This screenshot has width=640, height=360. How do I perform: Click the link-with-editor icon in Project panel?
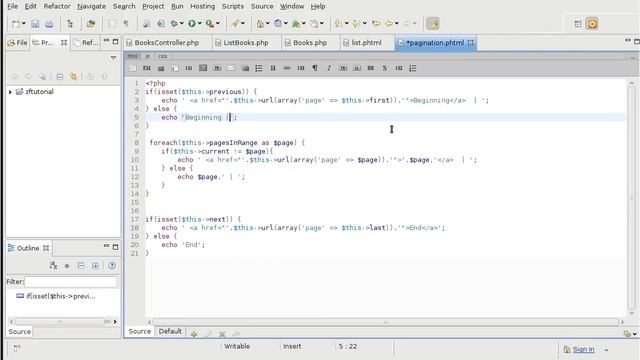[73, 76]
